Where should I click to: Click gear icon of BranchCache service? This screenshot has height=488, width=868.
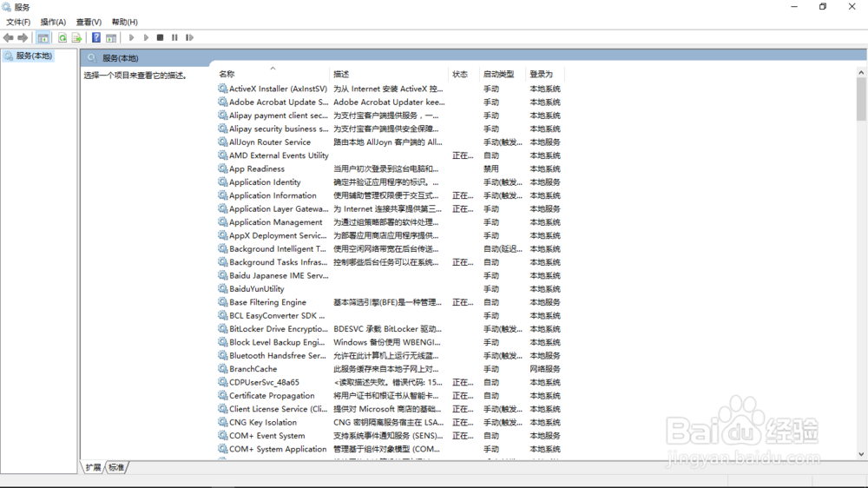click(x=222, y=369)
